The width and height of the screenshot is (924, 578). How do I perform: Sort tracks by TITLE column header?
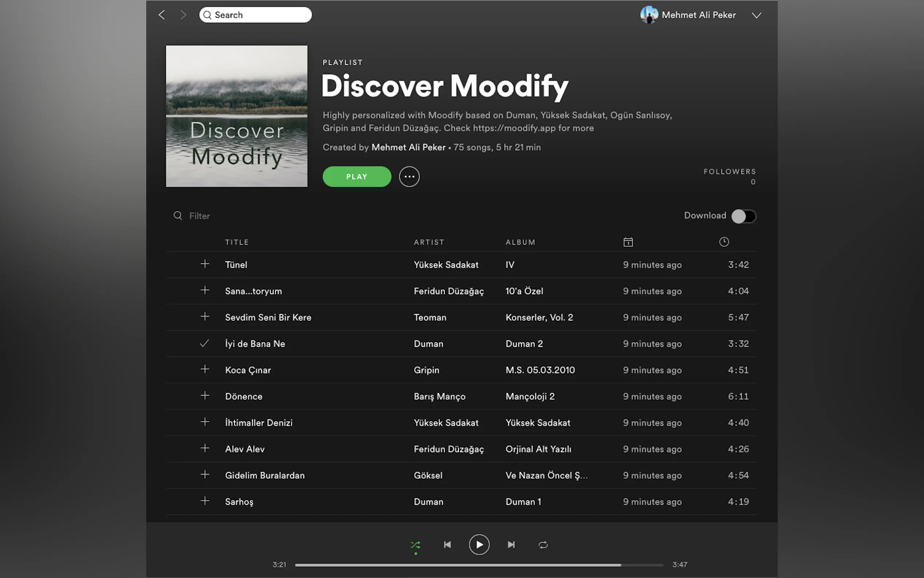(237, 242)
